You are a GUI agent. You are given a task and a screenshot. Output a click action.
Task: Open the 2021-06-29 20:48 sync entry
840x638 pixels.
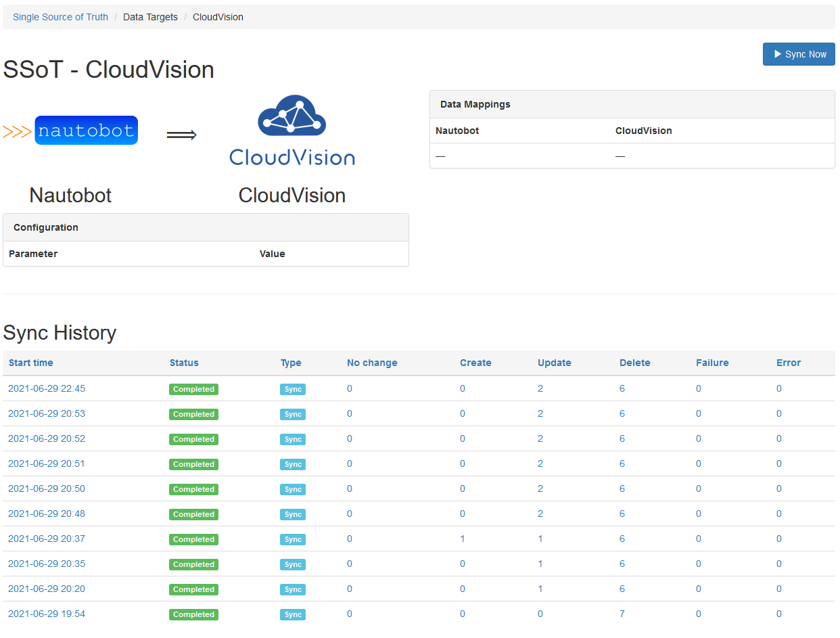pos(47,514)
